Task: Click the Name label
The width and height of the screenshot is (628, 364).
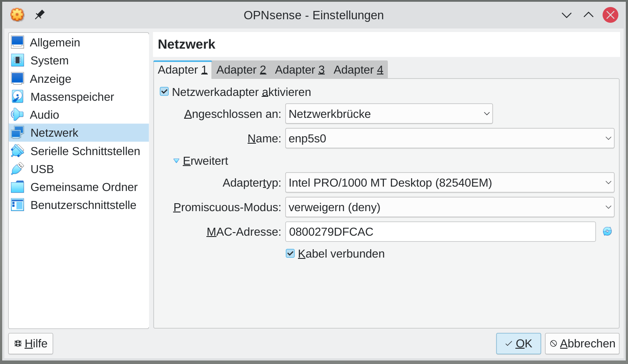Action: [264, 138]
